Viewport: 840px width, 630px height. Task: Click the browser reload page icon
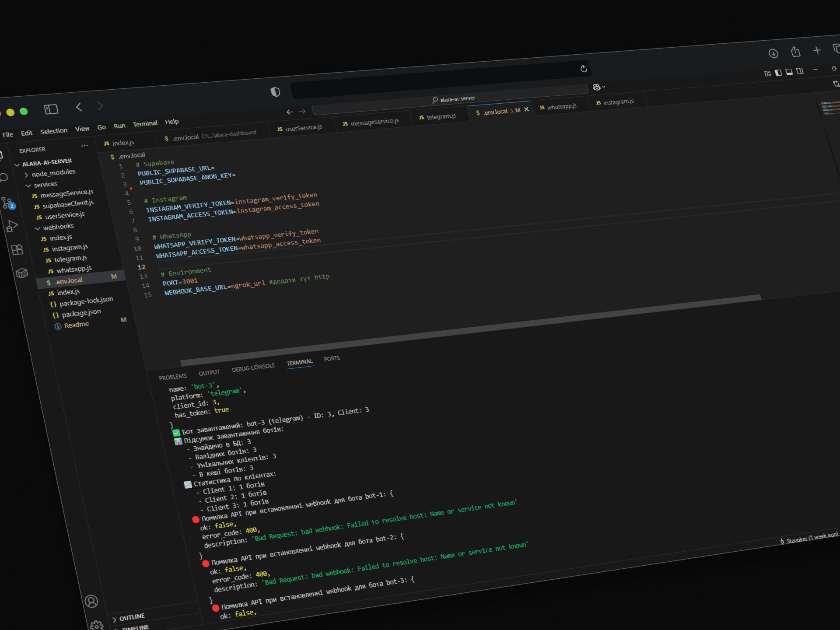584,69
